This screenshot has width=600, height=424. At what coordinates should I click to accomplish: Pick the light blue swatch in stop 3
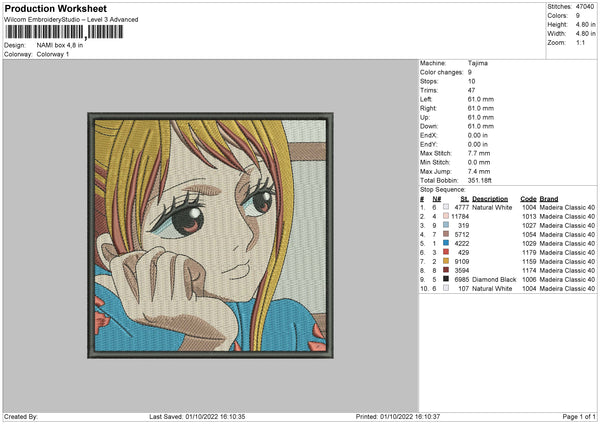[446, 225]
